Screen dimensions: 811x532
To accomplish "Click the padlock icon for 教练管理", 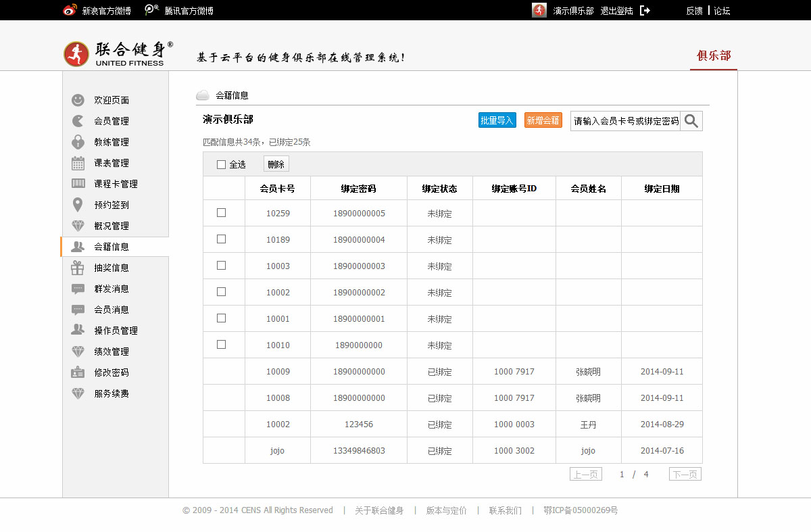I will (78, 142).
